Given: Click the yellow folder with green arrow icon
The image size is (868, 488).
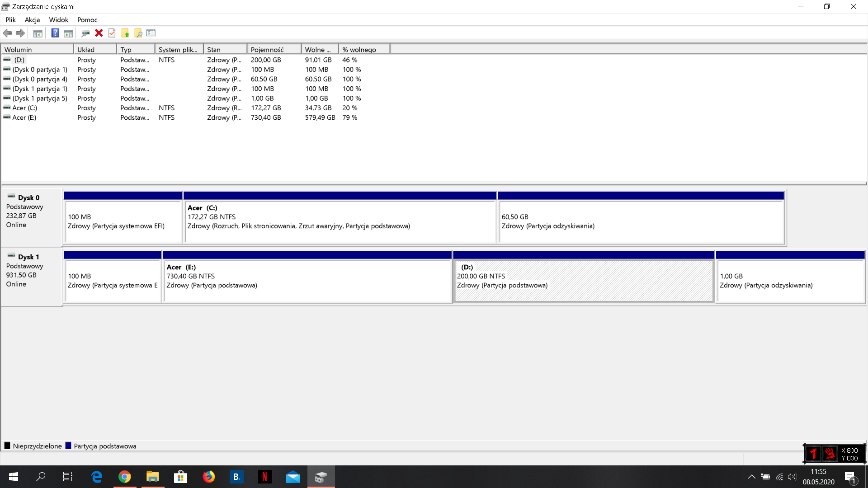Looking at the screenshot, I should 125,33.
